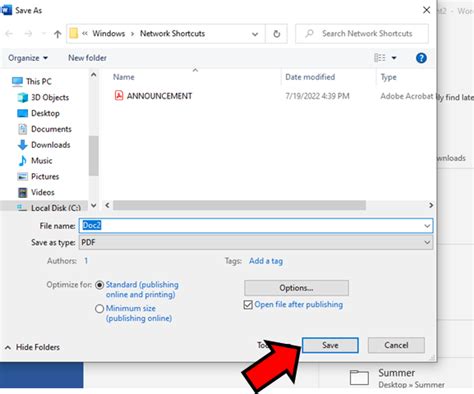Create a New folder
The image size is (474, 394).
pos(87,58)
